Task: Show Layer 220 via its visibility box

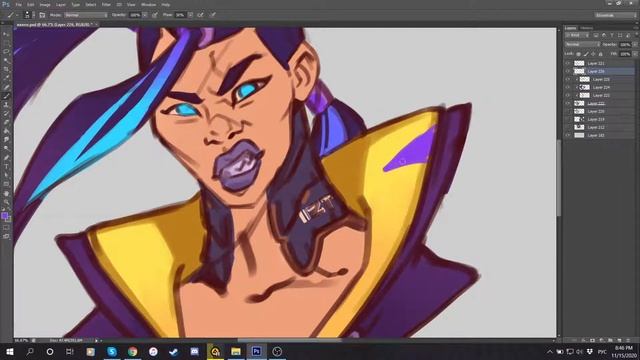Action: 568,111
